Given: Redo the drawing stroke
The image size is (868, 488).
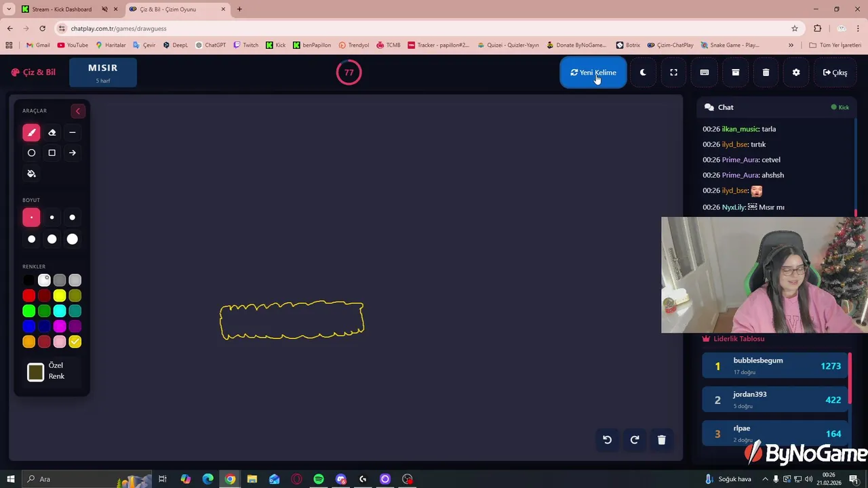Looking at the screenshot, I should 635,440.
